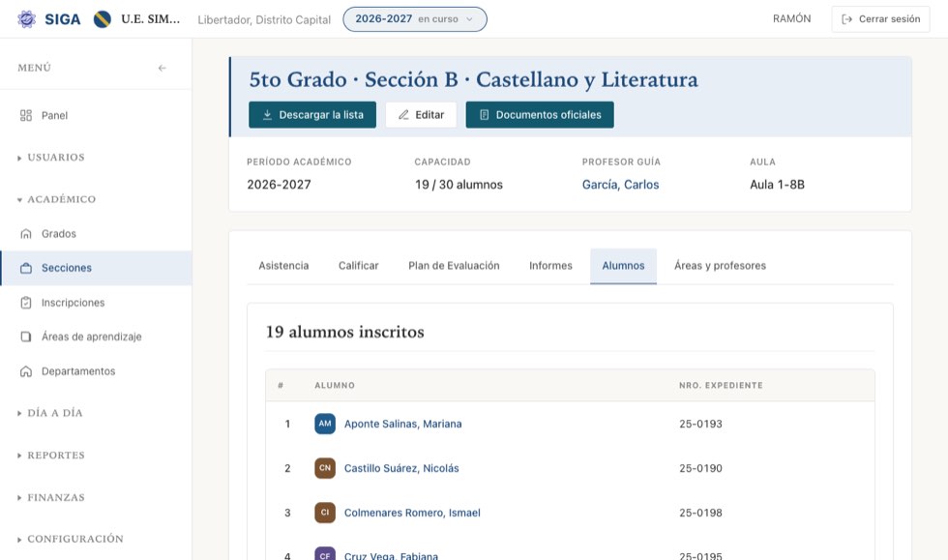Open Documentos oficiales
Viewport: 948px width, 560px height.
pos(540,115)
